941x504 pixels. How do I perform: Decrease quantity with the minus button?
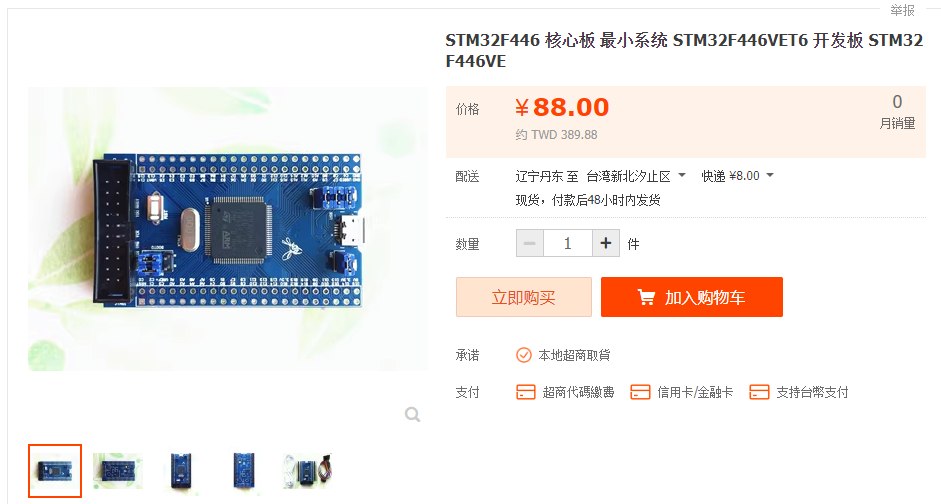tap(530, 243)
